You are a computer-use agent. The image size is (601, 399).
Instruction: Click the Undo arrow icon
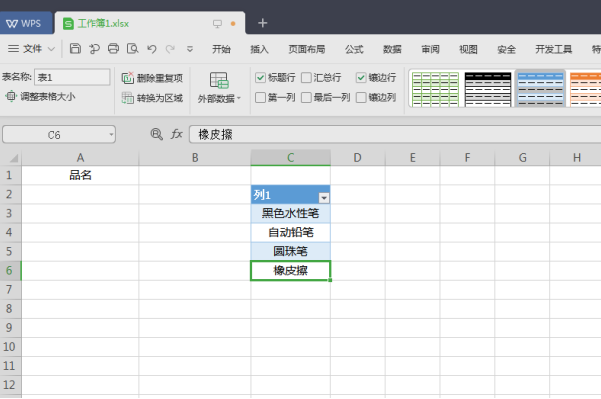(x=152, y=49)
